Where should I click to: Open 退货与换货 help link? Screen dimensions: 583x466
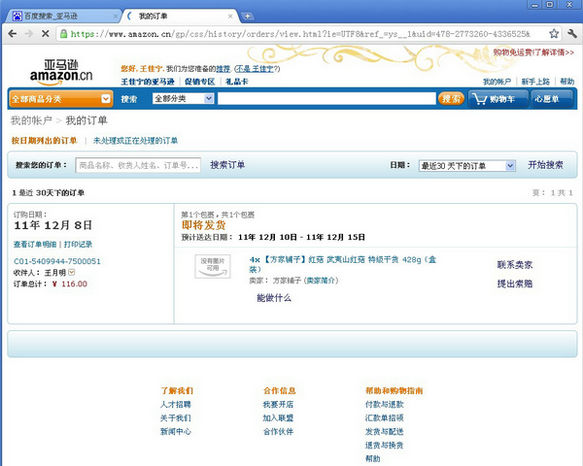click(384, 445)
